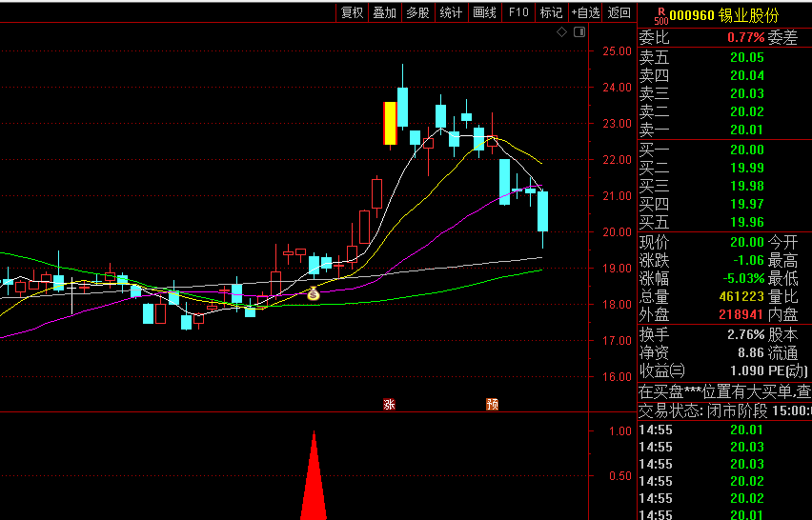
Task: Open the 预 forecast event marker
Action: 492,404
